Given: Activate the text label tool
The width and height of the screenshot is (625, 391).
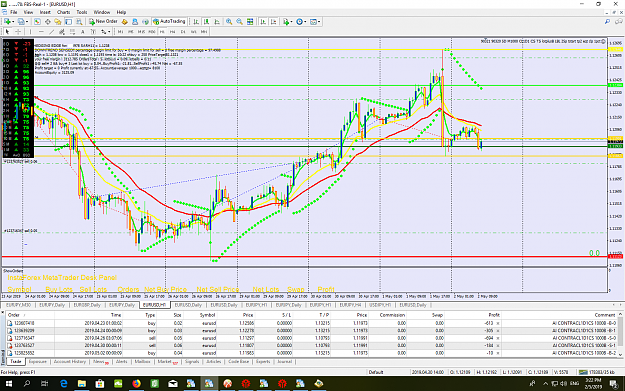Looking at the screenshot, I should coord(83,31).
